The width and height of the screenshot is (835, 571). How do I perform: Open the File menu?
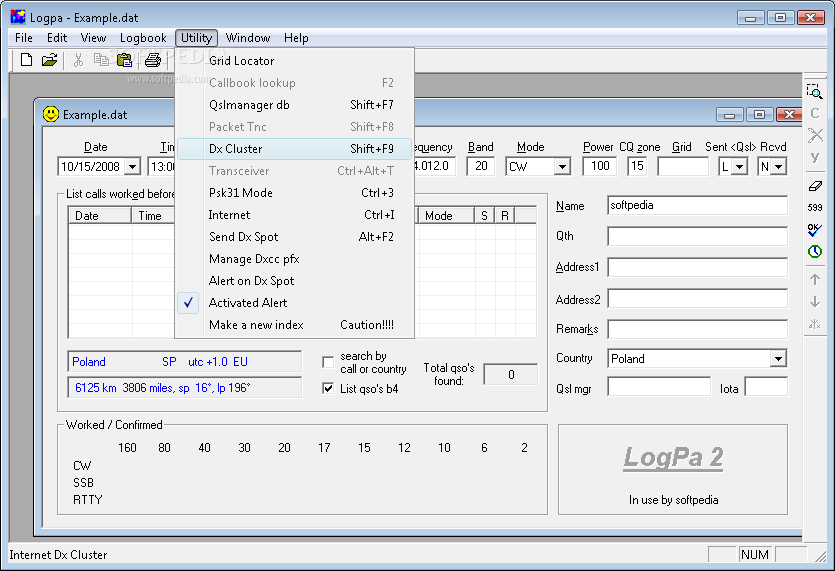click(24, 38)
